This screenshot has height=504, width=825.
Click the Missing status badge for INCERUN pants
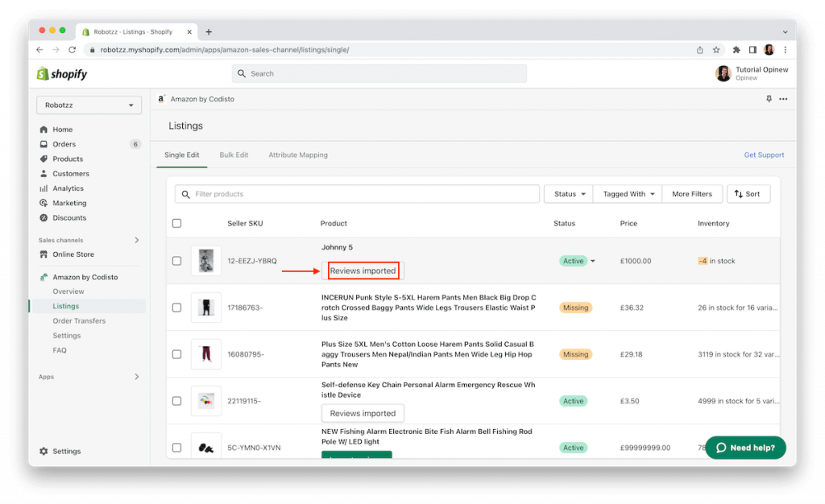(x=575, y=308)
